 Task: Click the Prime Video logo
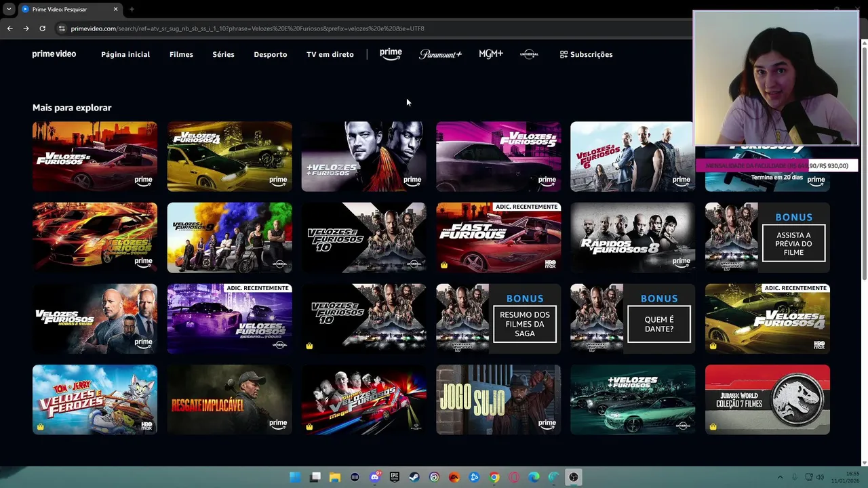click(54, 54)
